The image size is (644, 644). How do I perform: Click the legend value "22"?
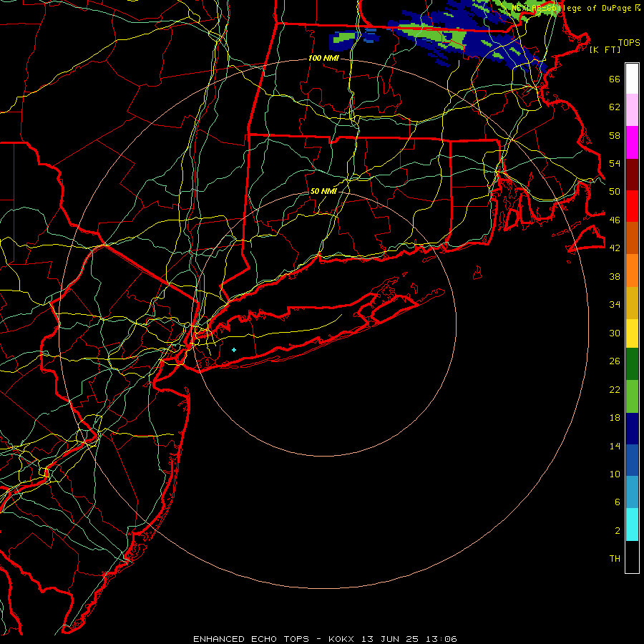pos(615,389)
